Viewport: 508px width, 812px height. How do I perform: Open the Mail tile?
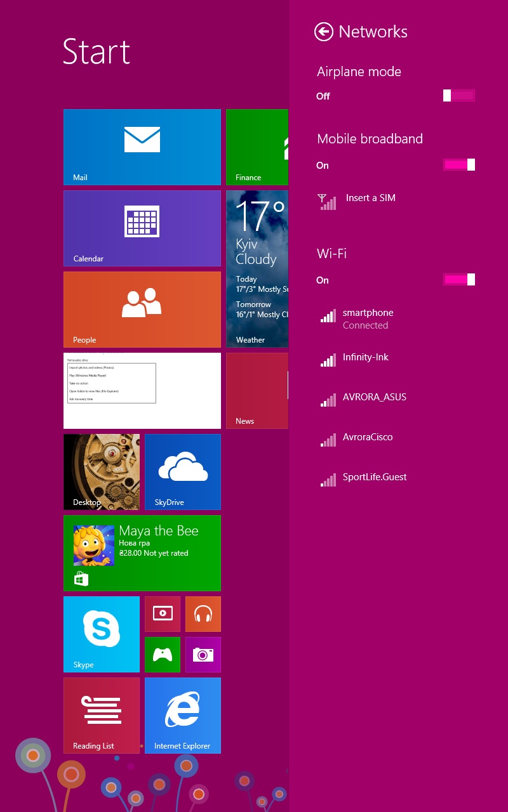[x=142, y=147]
